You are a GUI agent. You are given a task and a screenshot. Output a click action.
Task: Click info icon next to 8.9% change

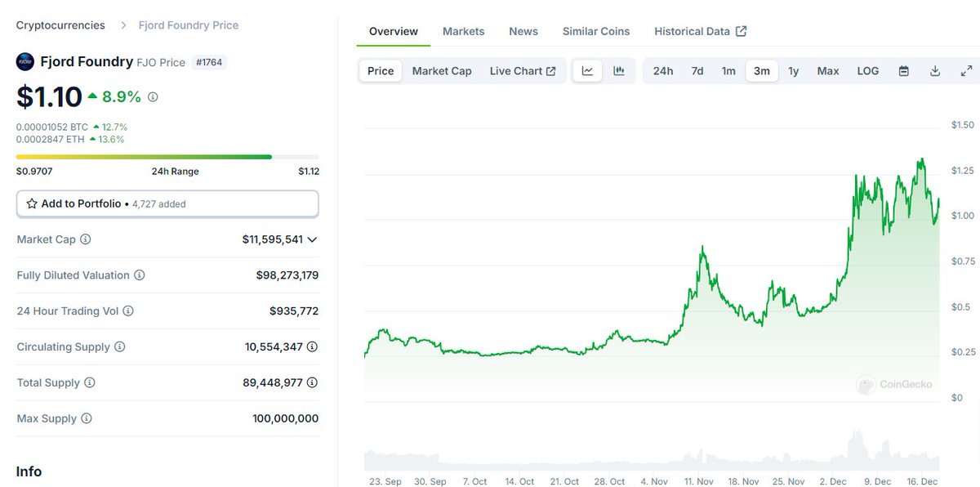click(x=153, y=96)
